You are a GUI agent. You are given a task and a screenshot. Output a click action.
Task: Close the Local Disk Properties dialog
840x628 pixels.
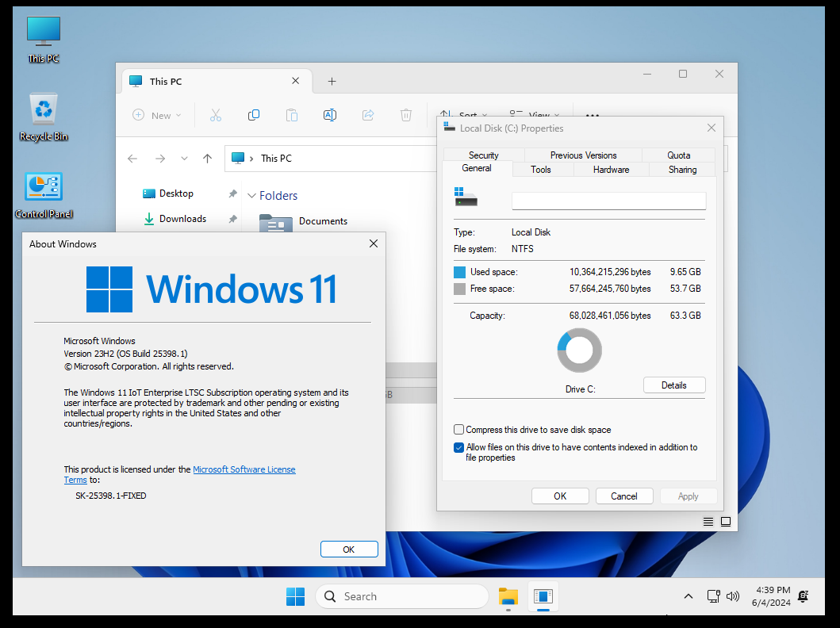pyautogui.click(x=712, y=128)
